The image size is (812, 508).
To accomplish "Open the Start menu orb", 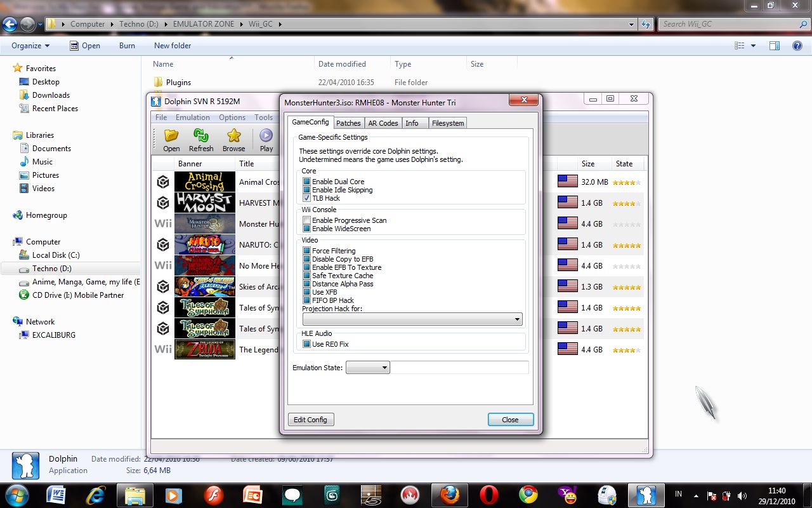I will tap(16, 494).
